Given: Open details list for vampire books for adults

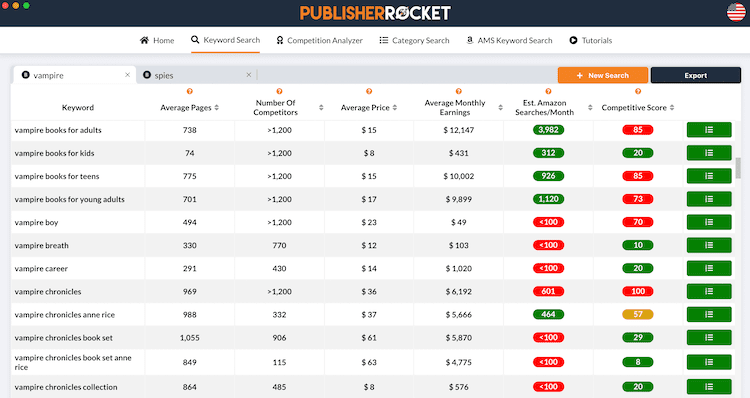Looking at the screenshot, I should coord(709,130).
